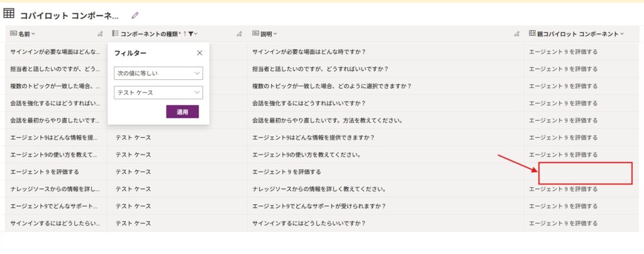Screen dimensions: 644x254
Task: Click the resize icon in 説明 column header
Action: click(x=516, y=34)
